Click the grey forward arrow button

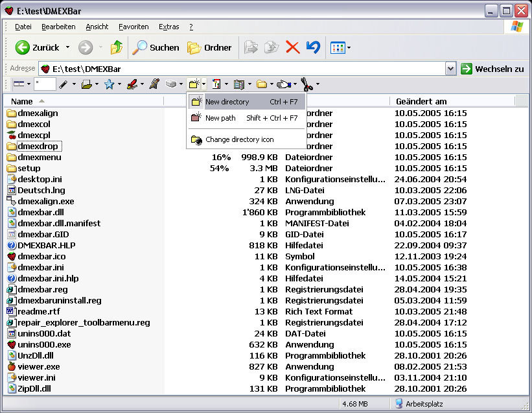pos(86,47)
